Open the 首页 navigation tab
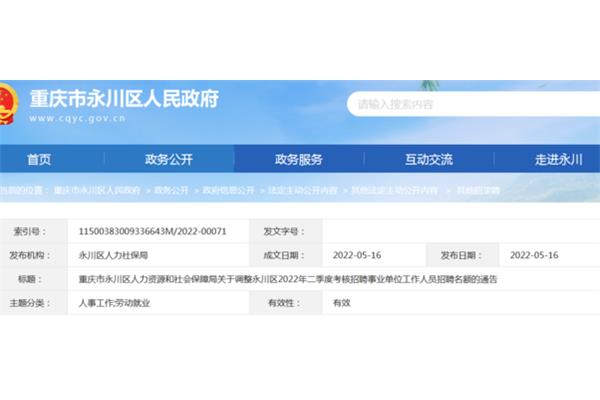This screenshot has height=400, width=600. [x=39, y=159]
